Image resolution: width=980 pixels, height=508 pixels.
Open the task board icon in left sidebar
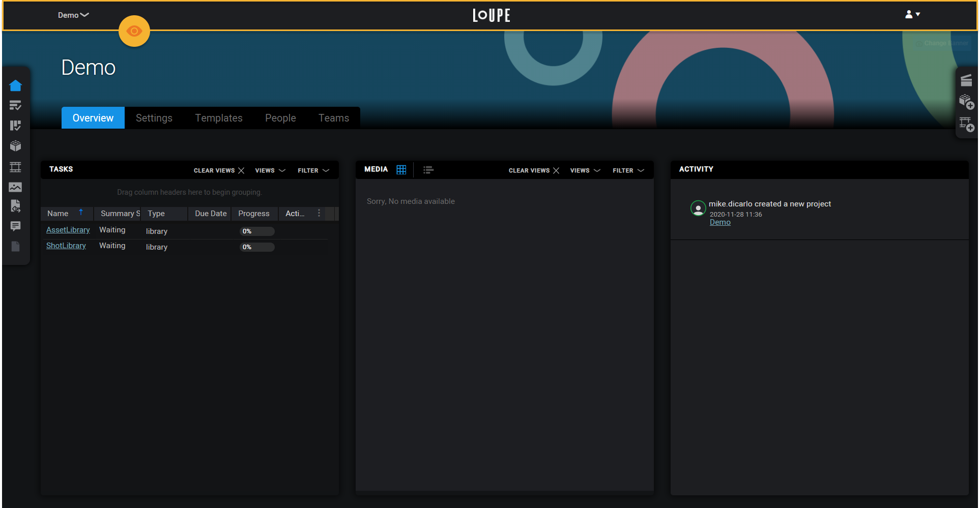tap(15, 126)
